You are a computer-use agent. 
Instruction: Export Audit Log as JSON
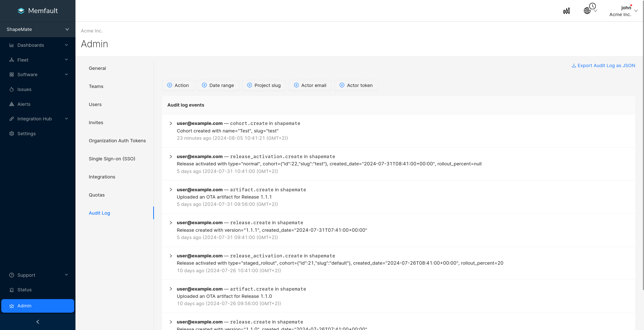[603, 65]
